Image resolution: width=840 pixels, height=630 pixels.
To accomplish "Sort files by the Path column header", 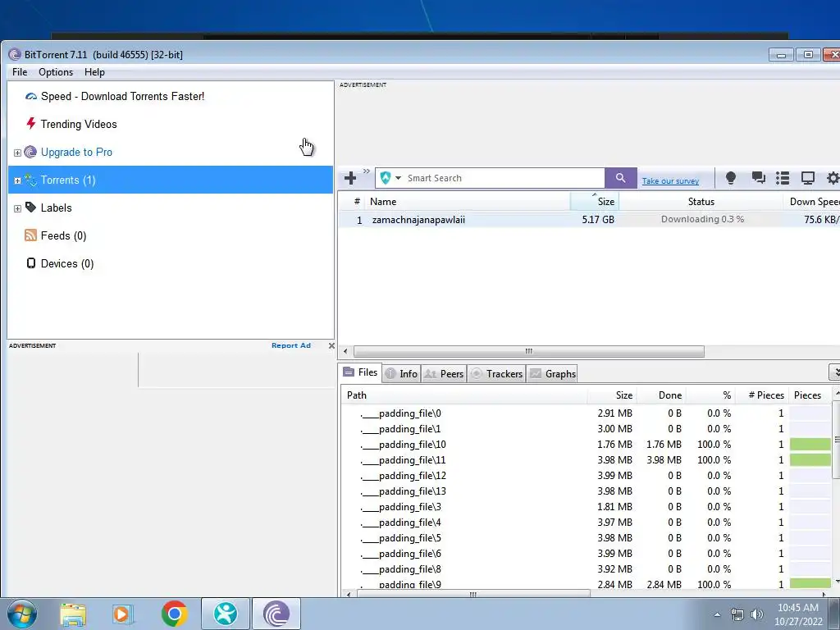I will click(x=464, y=395).
